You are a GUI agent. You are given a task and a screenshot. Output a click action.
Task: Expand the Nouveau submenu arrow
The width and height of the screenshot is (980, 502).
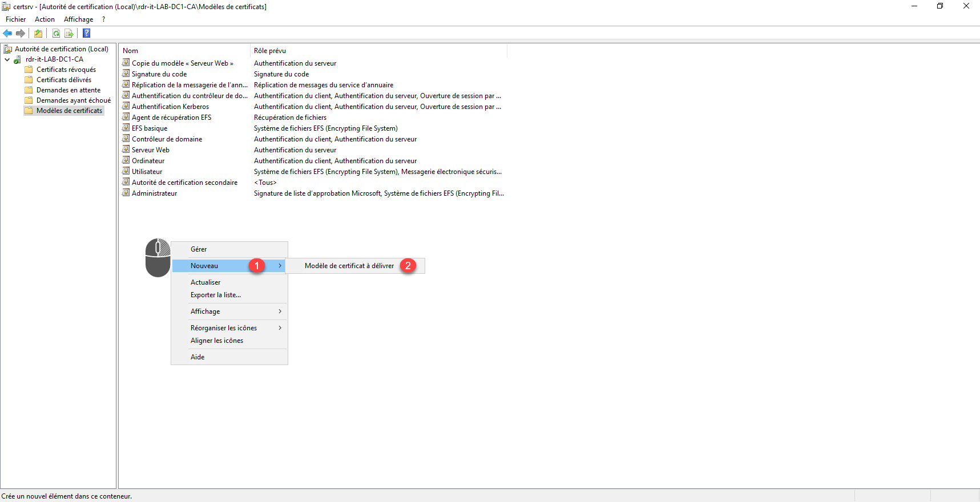coord(280,266)
